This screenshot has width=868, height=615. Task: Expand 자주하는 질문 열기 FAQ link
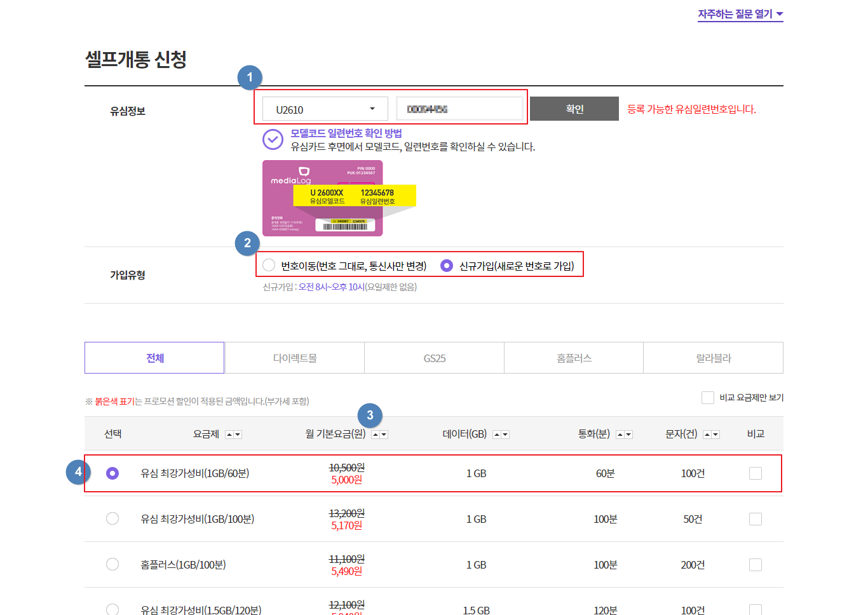(x=740, y=14)
